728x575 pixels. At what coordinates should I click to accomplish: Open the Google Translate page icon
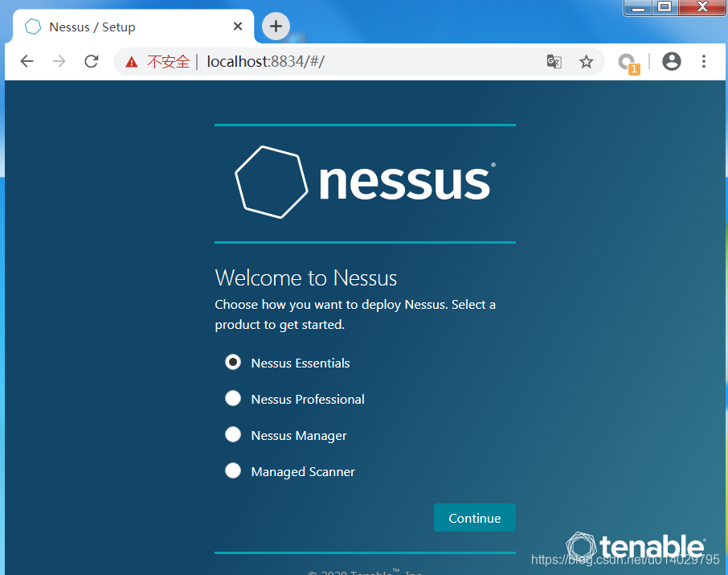tap(554, 61)
